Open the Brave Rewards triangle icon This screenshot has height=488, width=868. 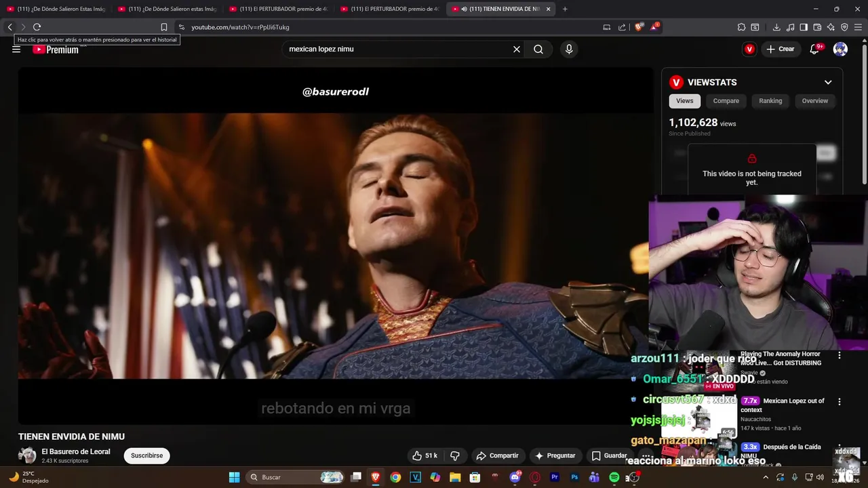pyautogui.click(x=654, y=27)
